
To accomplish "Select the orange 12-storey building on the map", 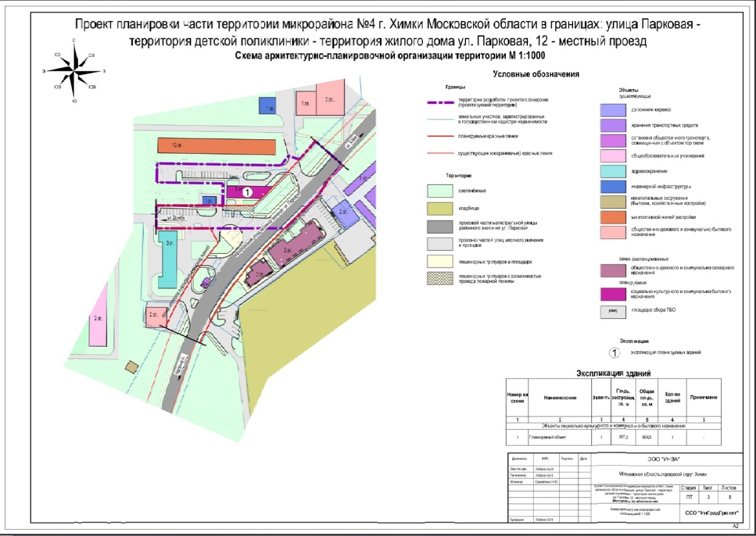I will click(x=217, y=147).
